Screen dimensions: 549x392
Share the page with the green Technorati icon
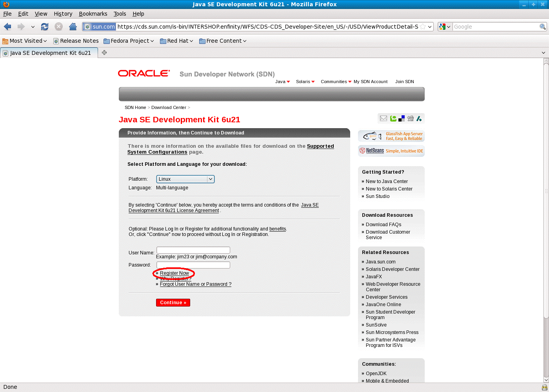(393, 118)
